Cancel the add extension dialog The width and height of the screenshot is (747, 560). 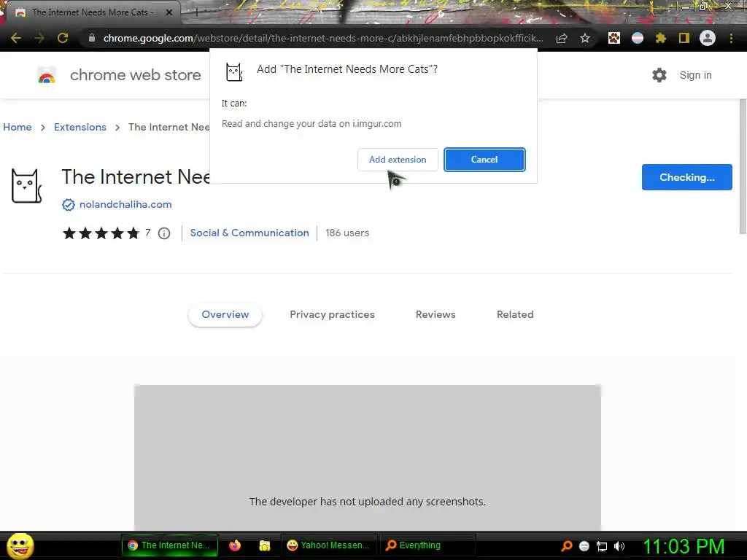(x=484, y=160)
